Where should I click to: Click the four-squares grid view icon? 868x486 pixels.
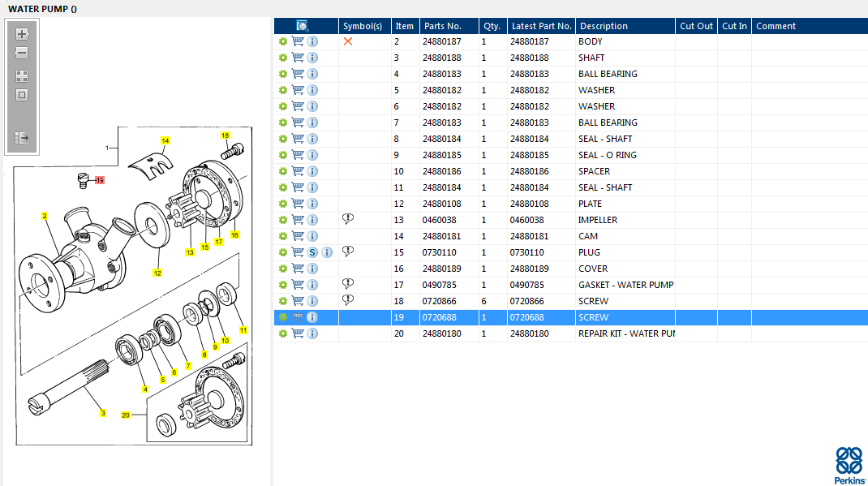pos(22,75)
